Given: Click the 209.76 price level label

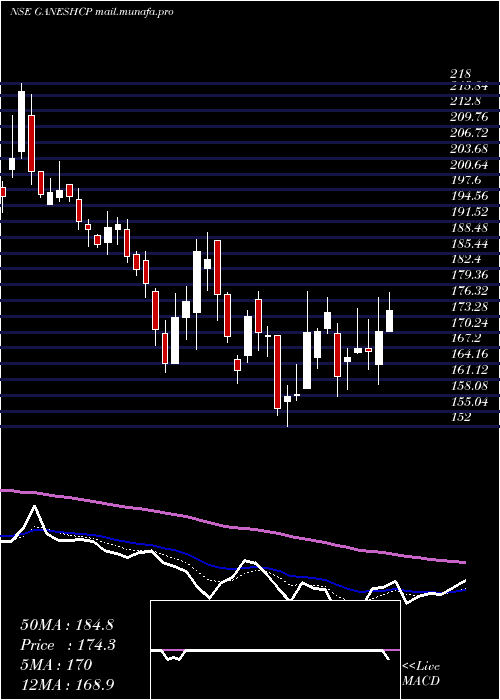Looking at the screenshot, I should pos(469,117).
